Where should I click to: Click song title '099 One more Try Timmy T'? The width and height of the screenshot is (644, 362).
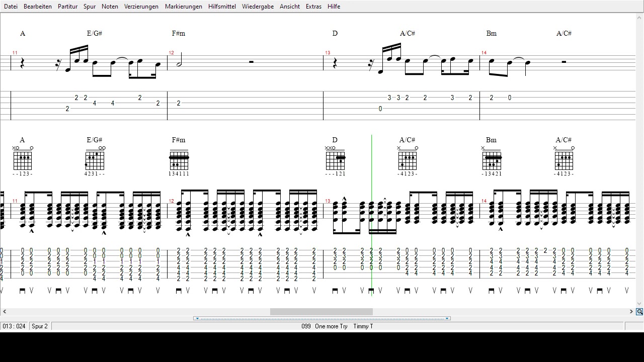337,326
